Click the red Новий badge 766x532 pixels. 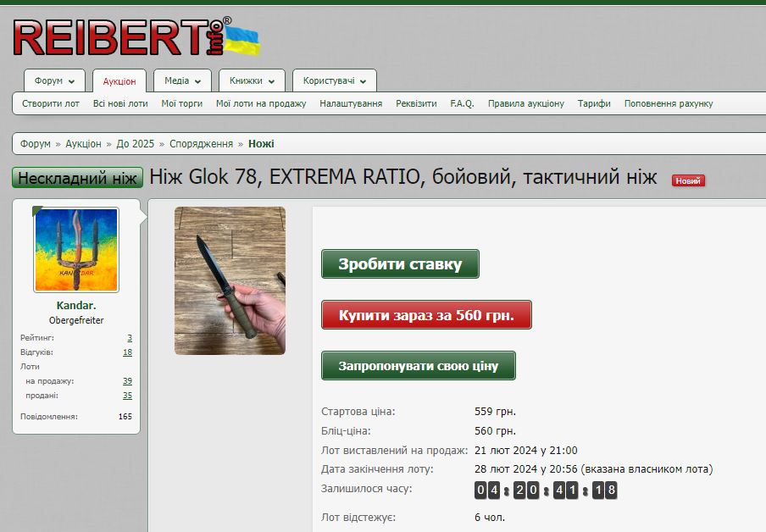pyautogui.click(x=688, y=180)
